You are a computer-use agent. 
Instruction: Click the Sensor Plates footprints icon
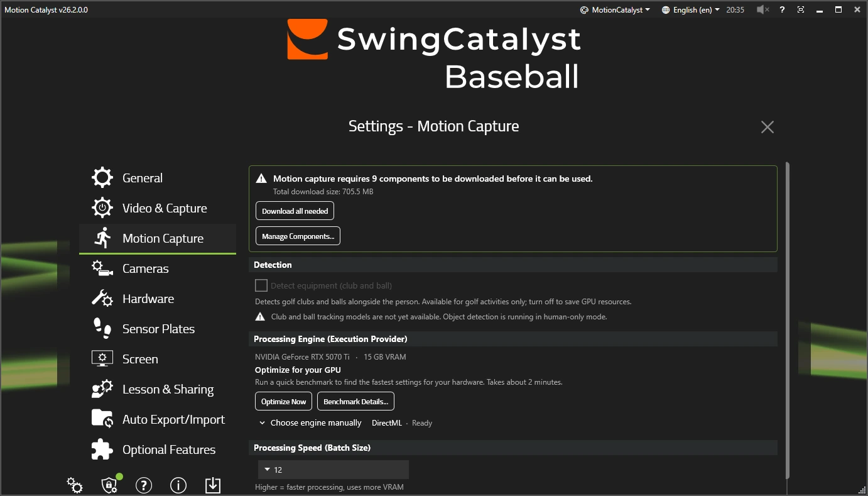(x=102, y=329)
